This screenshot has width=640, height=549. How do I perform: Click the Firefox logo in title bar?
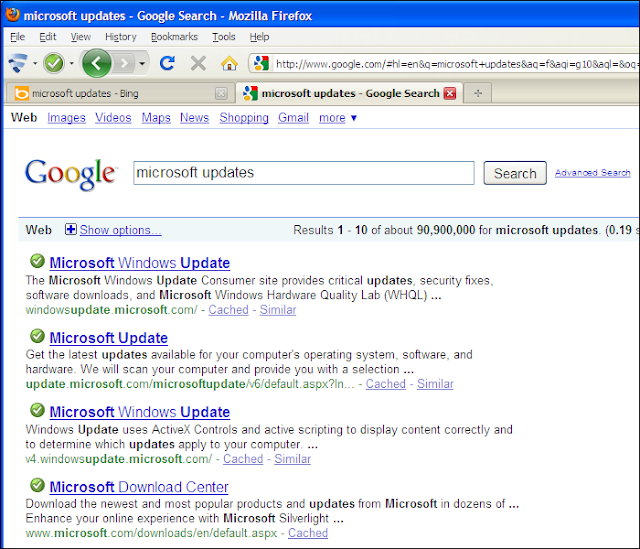[13, 14]
